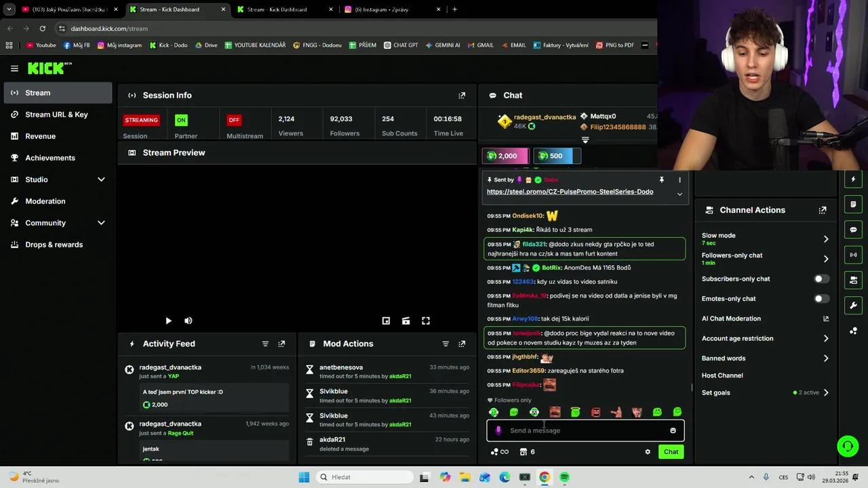The image size is (868, 488).
Task: Click the lightning bolt icon in right sidebar
Action: pyautogui.click(x=853, y=179)
